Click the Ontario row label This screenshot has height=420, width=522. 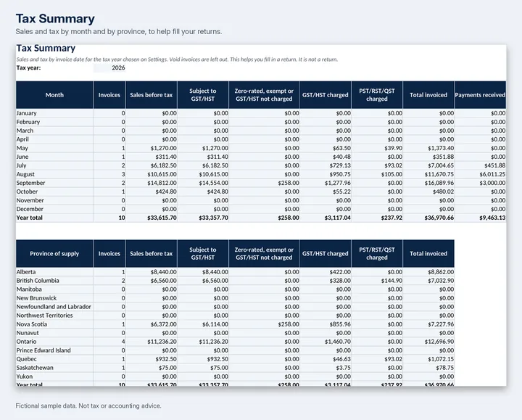[x=26, y=342]
